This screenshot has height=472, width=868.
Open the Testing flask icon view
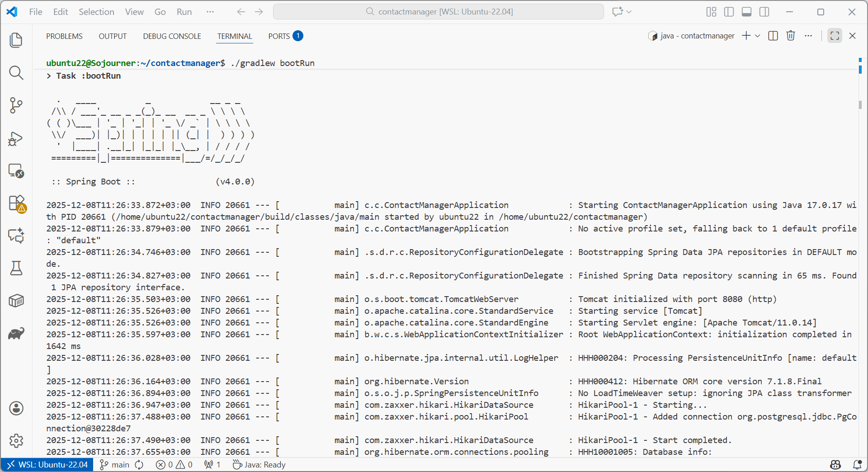pyautogui.click(x=16, y=268)
